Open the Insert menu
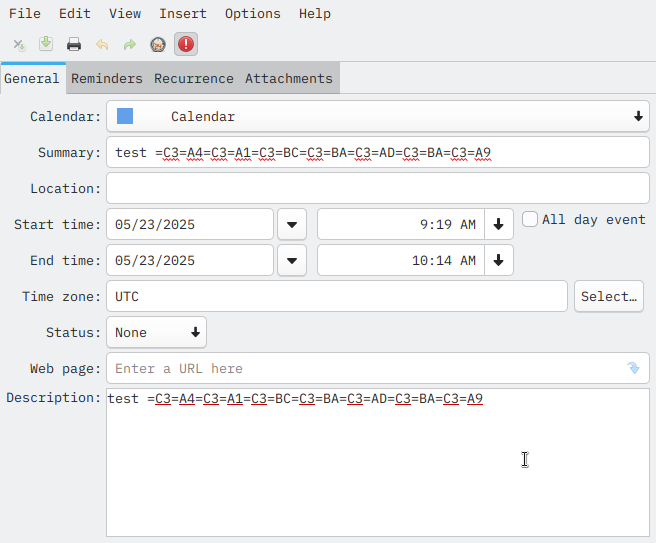Screen dimensions: 656x543 (x=183, y=14)
